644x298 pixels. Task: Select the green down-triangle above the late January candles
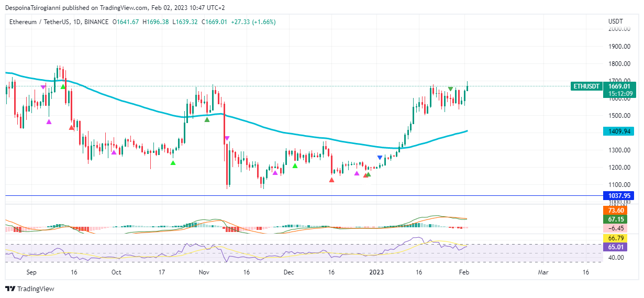(x=450, y=89)
